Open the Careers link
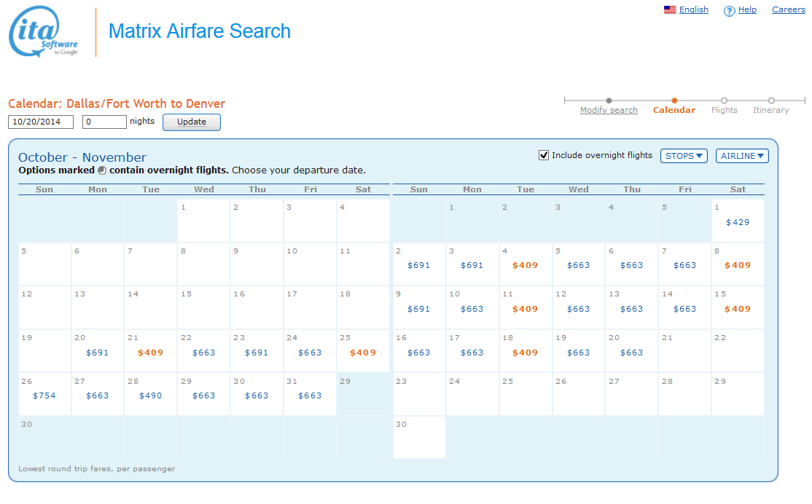This screenshot has width=812, height=504. click(789, 10)
